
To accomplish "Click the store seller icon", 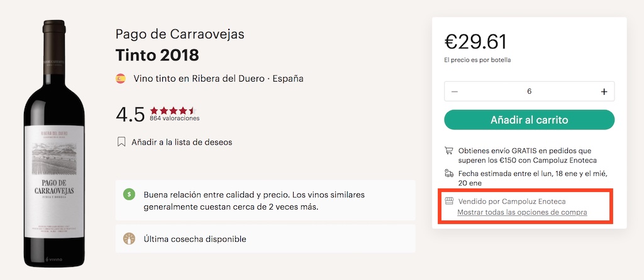I will (x=449, y=202).
